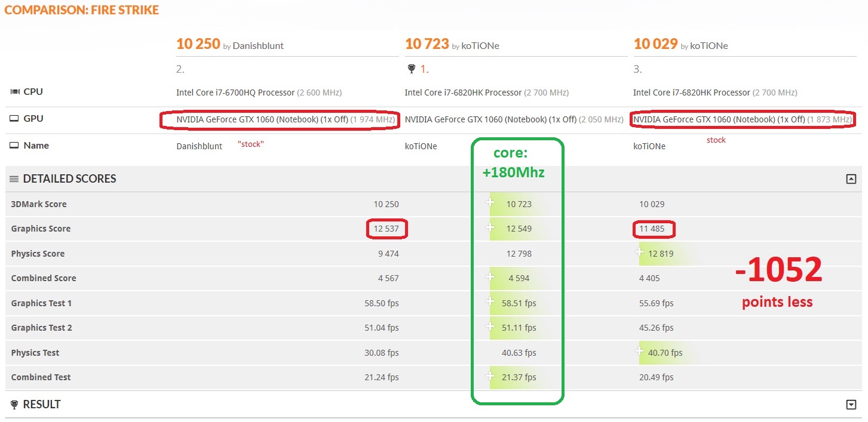Click the trophy icon next to rank 1
This screenshot has width=868, height=422.
pos(411,69)
